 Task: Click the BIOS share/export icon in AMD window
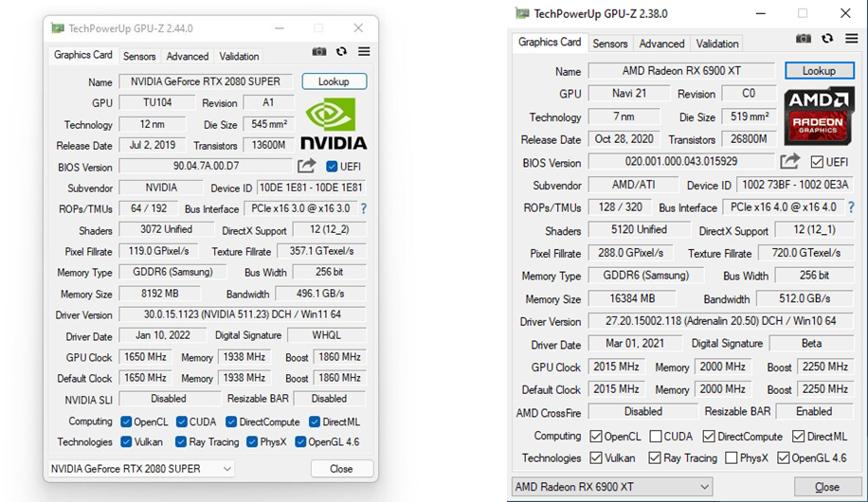(790, 161)
